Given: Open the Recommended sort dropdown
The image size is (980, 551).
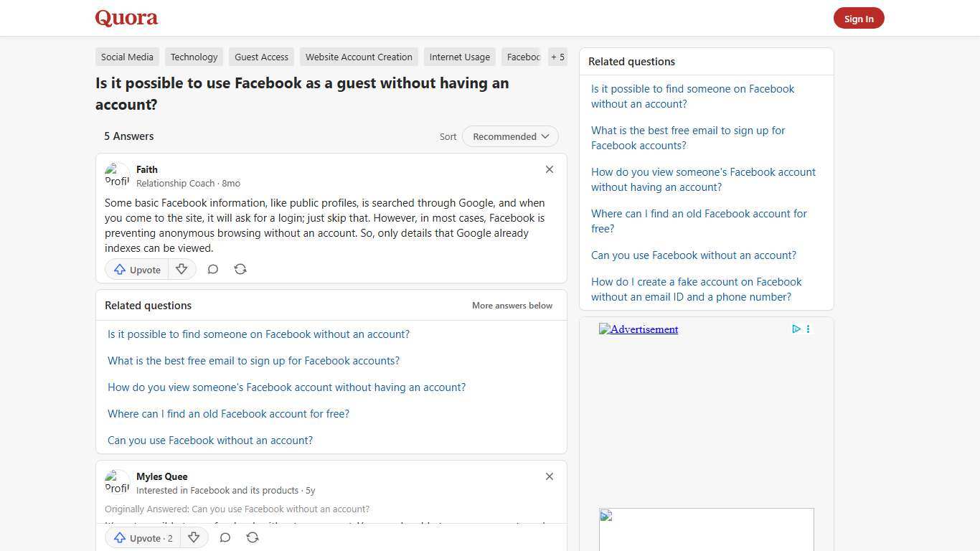Looking at the screenshot, I should coord(510,136).
